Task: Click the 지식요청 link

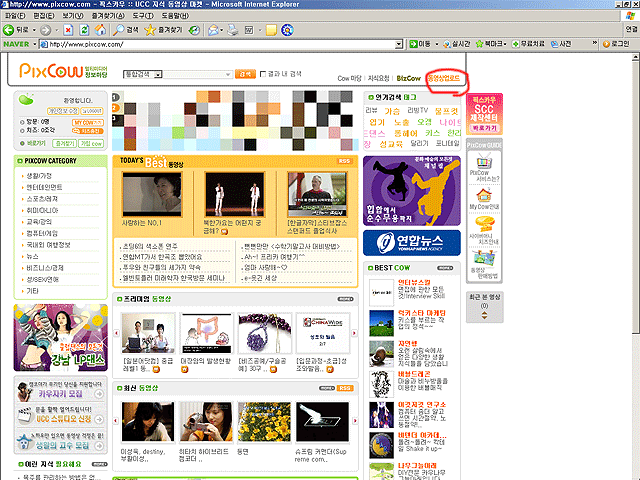Action: [x=378, y=78]
